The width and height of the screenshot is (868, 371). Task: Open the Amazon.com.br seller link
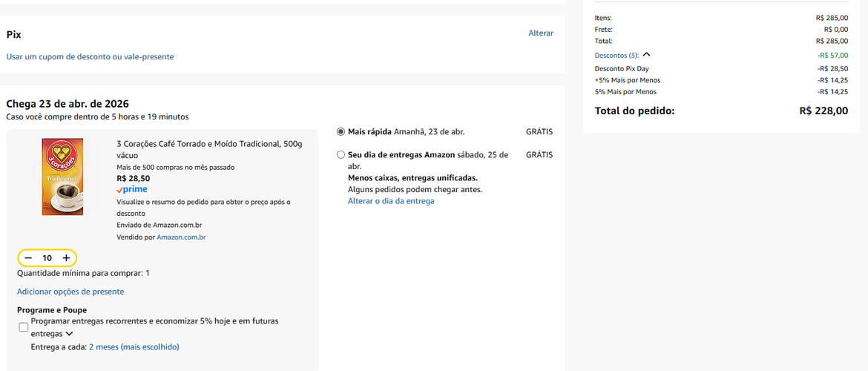182,237
